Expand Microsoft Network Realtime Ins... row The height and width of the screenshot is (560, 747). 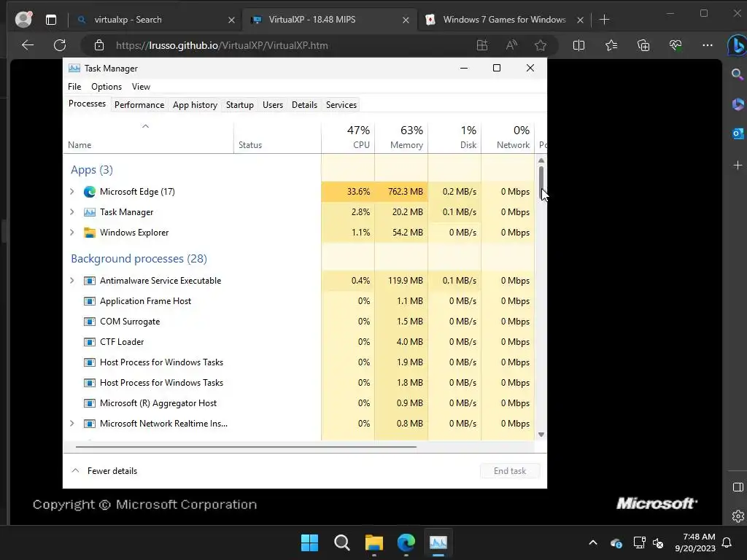[x=72, y=424]
